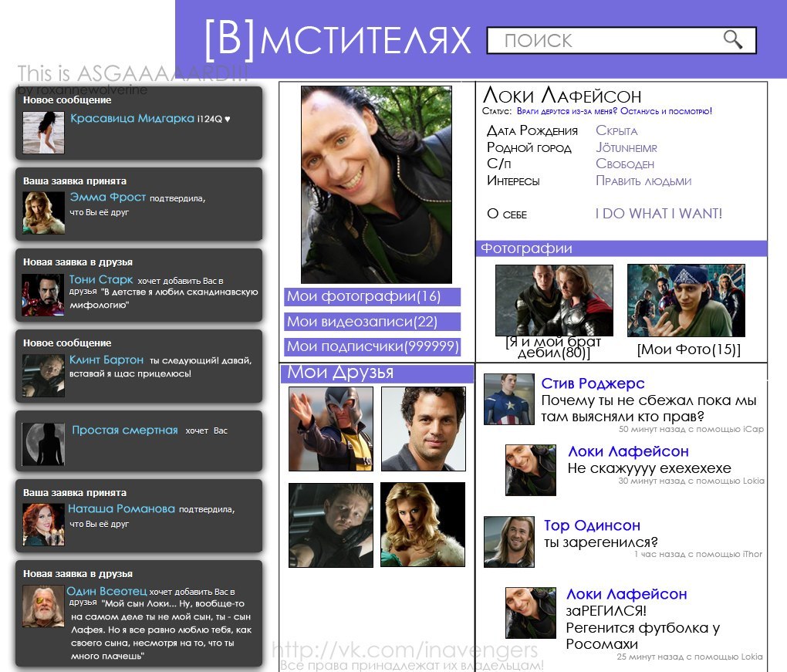Click Простая смертная silhouette avatar
787x672 pixels.
(x=42, y=444)
